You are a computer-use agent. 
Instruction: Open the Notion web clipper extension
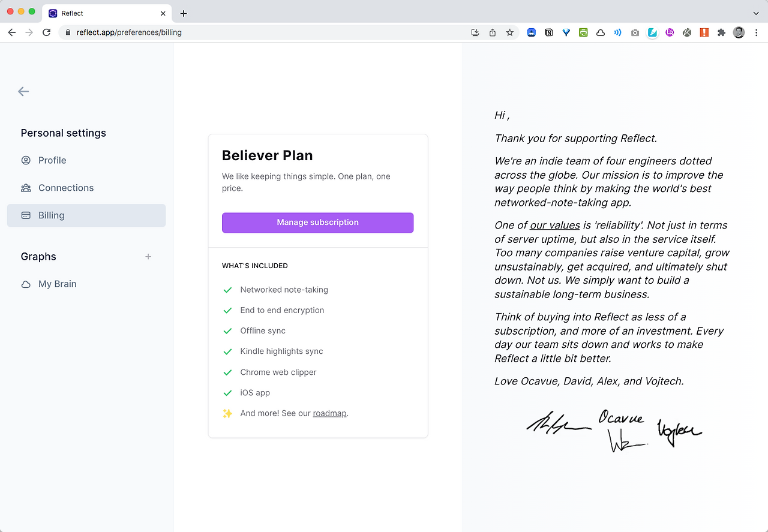pyautogui.click(x=548, y=32)
